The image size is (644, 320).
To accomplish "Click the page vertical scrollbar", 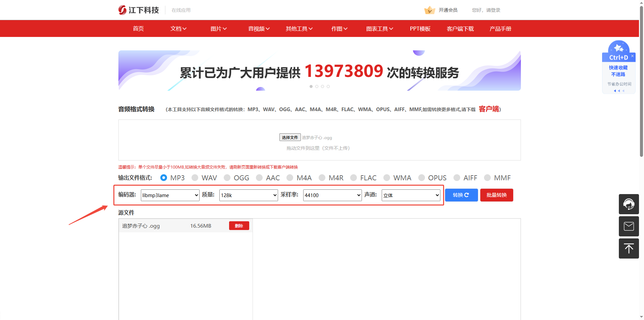I will pyautogui.click(x=641, y=81).
